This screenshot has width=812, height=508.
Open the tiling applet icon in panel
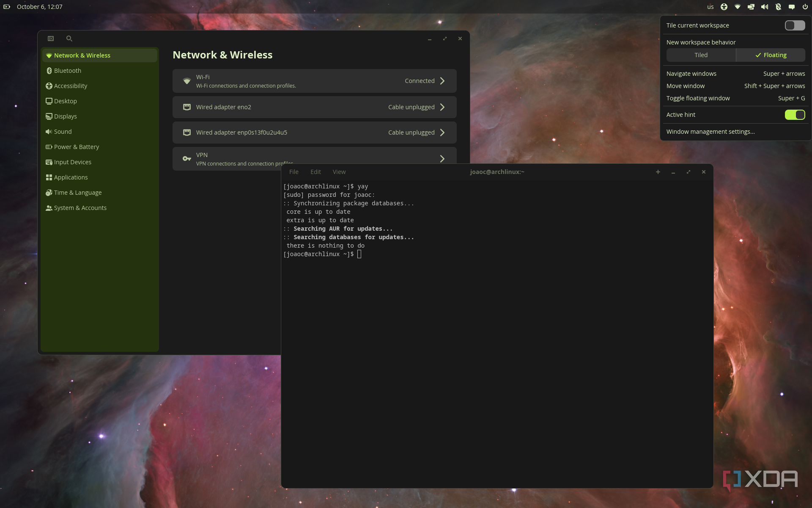[751, 7]
